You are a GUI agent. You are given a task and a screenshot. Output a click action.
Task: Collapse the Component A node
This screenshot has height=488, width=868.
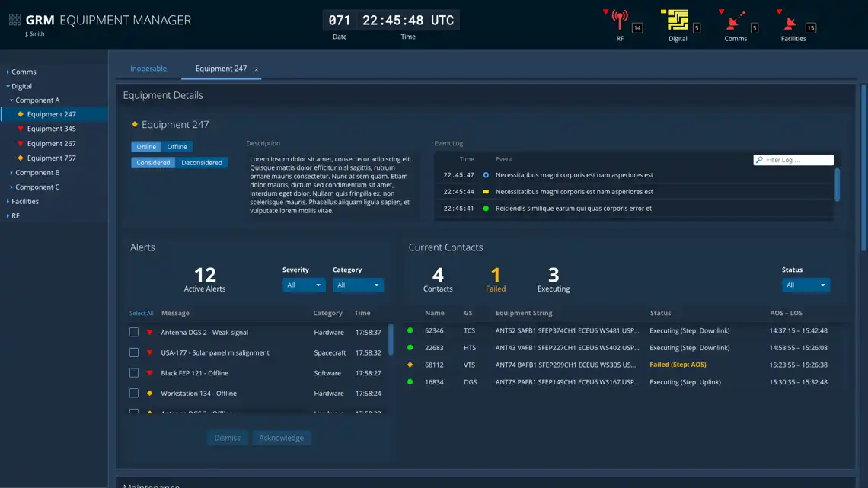coord(11,100)
